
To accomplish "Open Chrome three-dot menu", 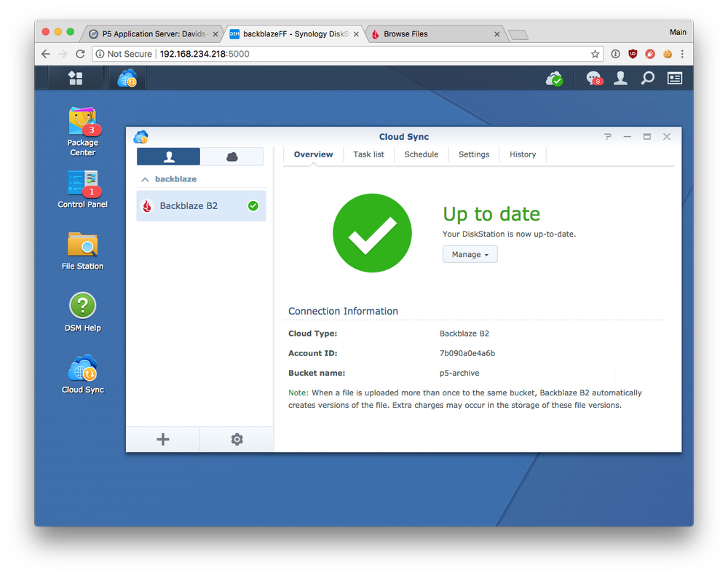I will coord(682,54).
